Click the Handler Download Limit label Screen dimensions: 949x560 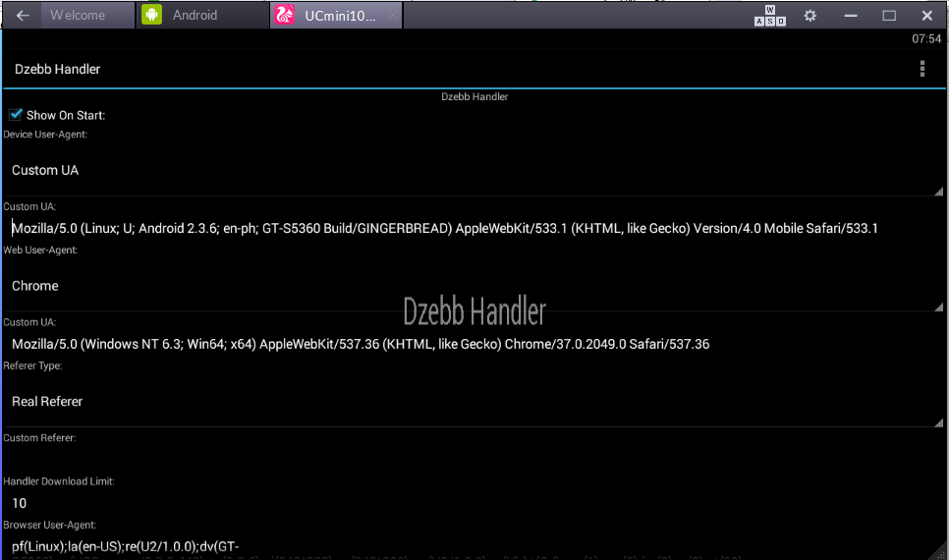(59, 481)
